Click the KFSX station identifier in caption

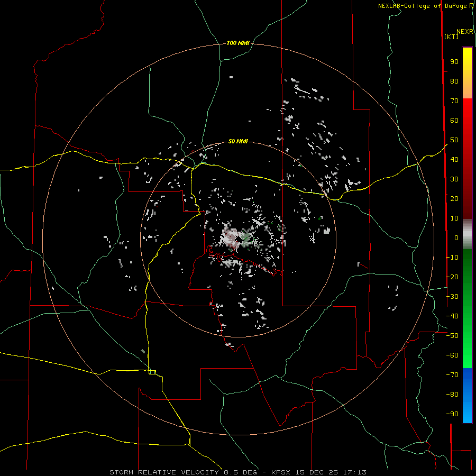(x=281, y=472)
